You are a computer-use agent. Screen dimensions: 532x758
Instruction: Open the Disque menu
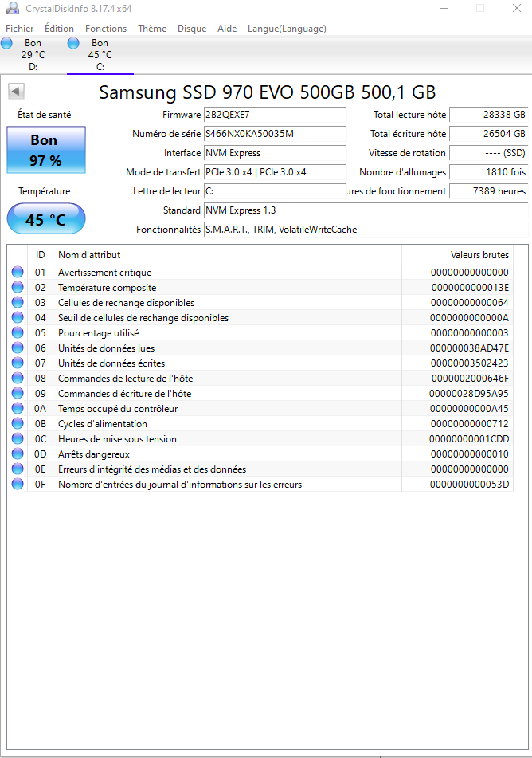(x=192, y=29)
